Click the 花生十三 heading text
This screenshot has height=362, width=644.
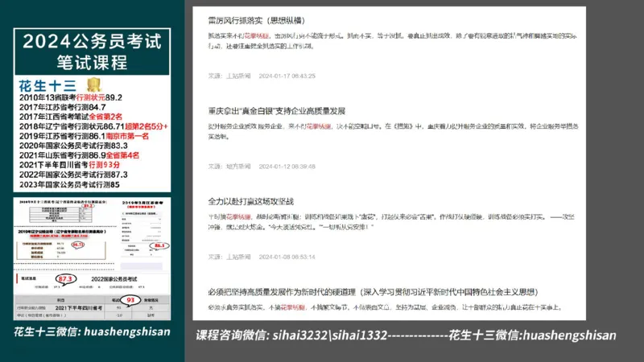click(x=47, y=86)
